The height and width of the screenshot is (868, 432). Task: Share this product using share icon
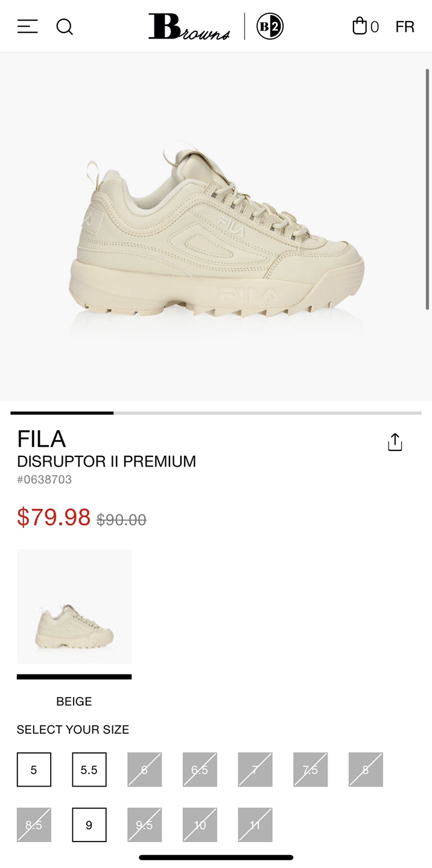click(395, 442)
